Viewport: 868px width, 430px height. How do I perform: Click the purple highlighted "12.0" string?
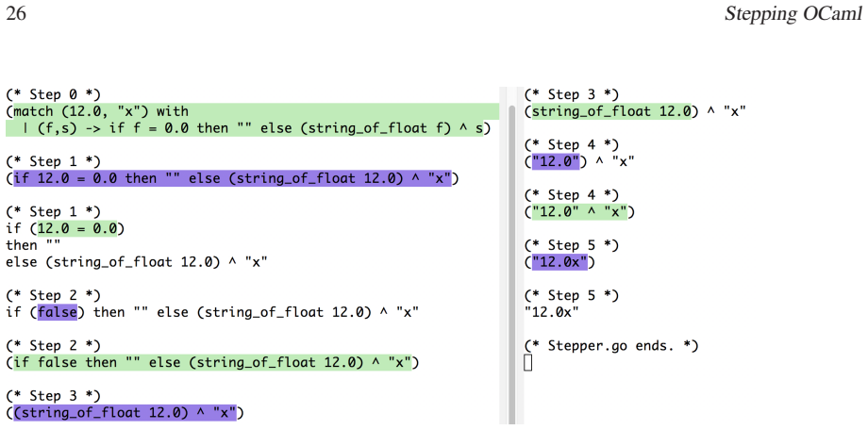pyautogui.click(x=555, y=161)
